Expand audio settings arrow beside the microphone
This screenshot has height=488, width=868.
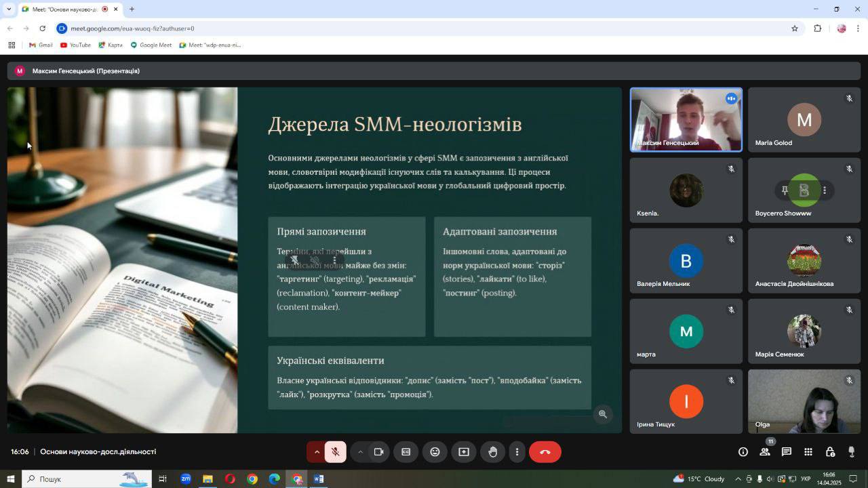point(317,452)
